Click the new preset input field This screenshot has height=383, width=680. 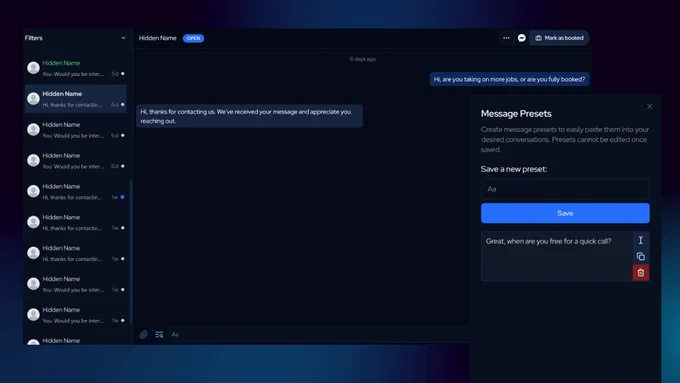[565, 189]
